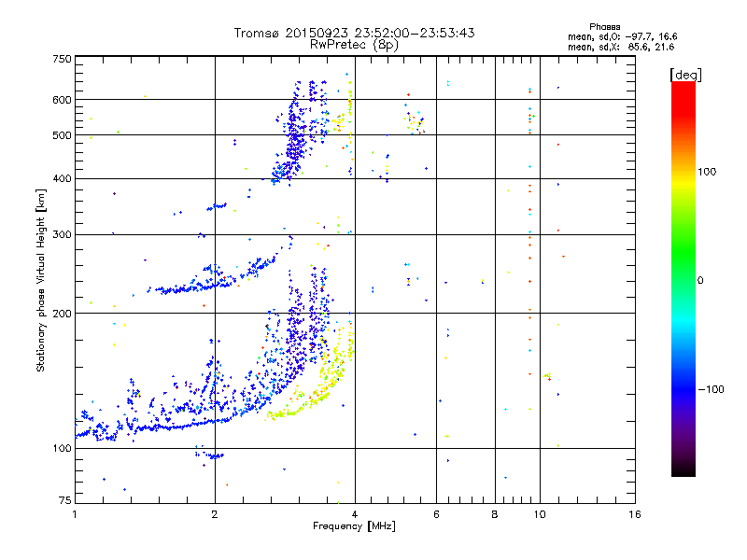This screenshot has height=560, width=747.
Task: Click the phase colorbar gradient strip
Action: tap(684, 278)
